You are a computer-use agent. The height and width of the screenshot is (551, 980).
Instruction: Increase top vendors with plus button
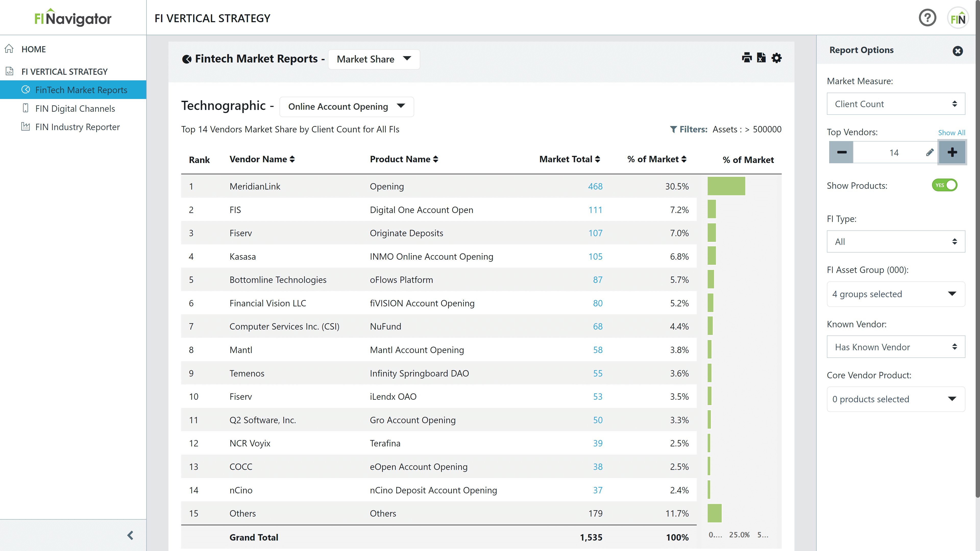pyautogui.click(x=952, y=153)
